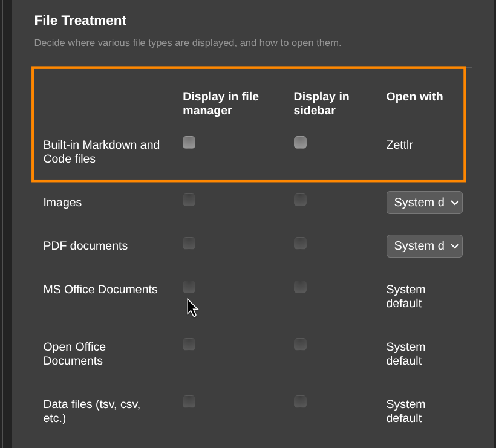The width and height of the screenshot is (496, 448).
Task: Tick Data files file manager checkbox
Action: tap(189, 401)
